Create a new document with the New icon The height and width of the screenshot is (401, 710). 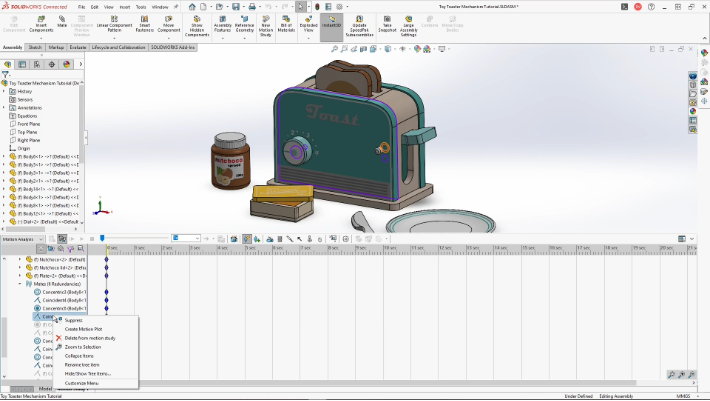[x=204, y=7]
